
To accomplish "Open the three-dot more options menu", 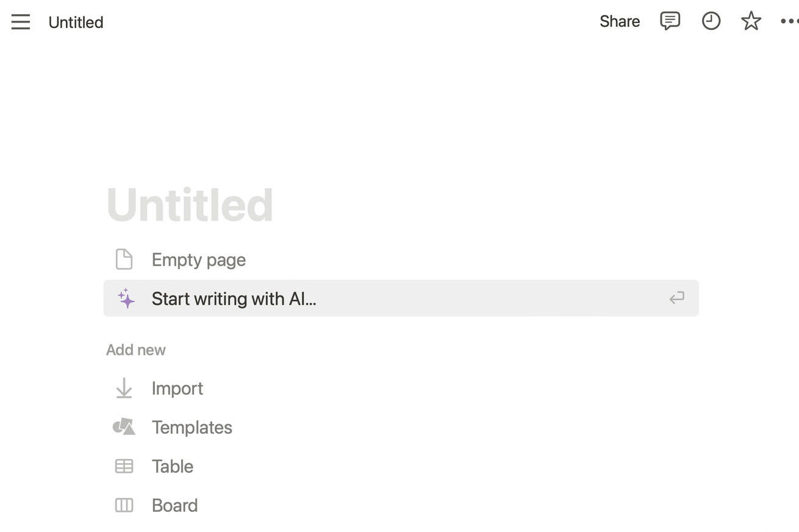I will pyautogui.click(x=789, y=21).
